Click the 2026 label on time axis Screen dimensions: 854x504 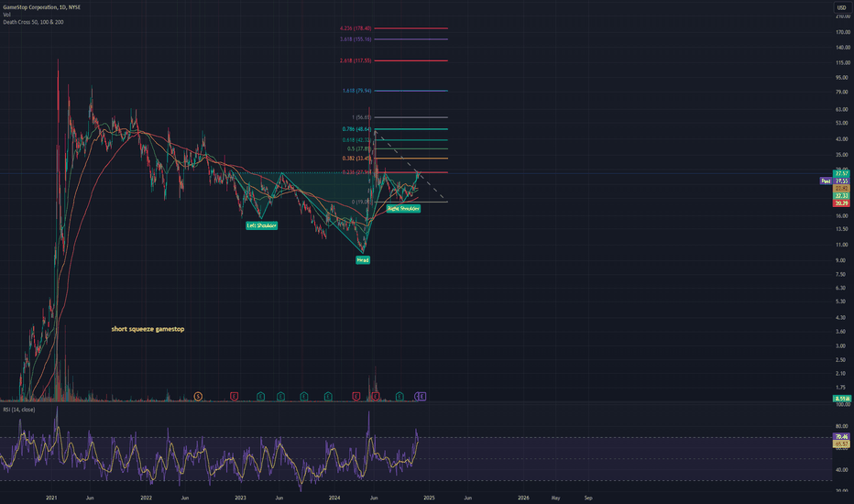523,498
